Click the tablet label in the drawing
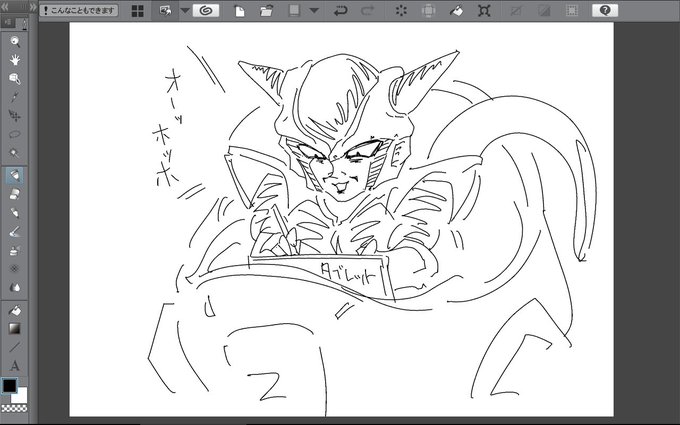The width and height of the screenshot is (680, 425). (x=348, y=273)
